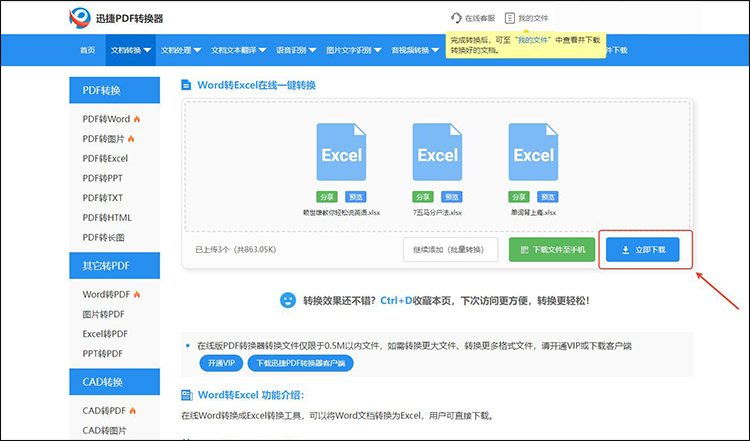Click the Word转Excel 功能介绍 heading

coord(251,395)
